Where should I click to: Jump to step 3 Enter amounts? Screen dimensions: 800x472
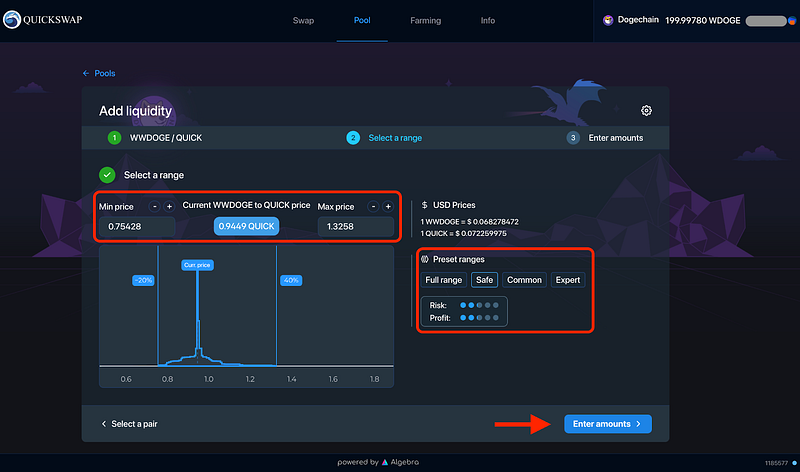click(x=605, y=138)
